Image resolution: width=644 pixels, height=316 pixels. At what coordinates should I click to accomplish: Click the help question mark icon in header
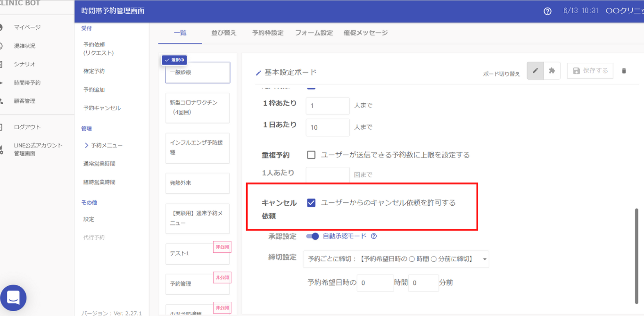(x=547, y=11)
